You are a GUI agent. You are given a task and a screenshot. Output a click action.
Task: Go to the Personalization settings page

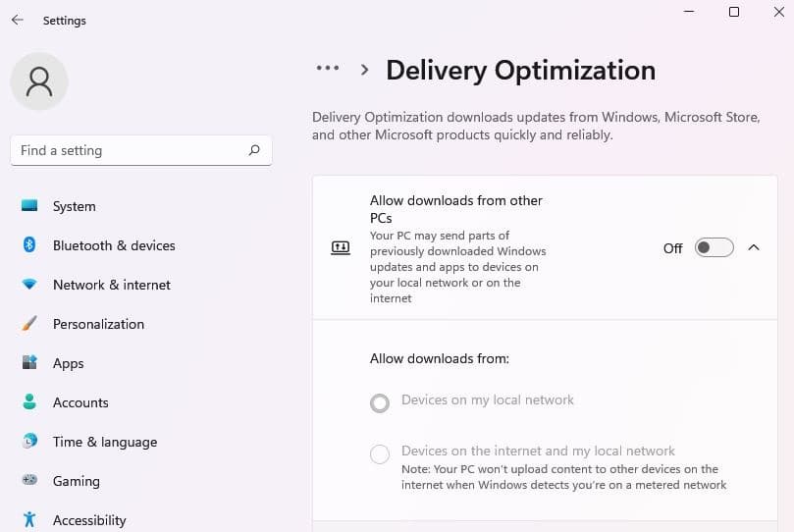[98, 324]
